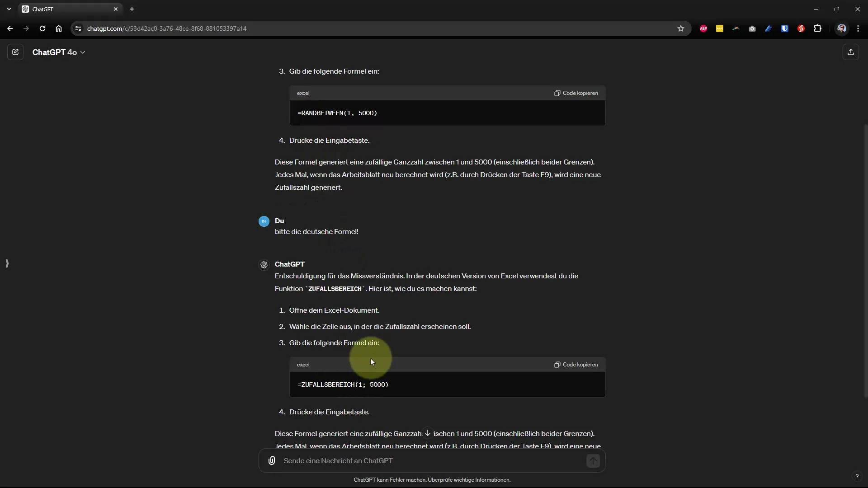Send message with the arrow button
Screen dimensions: 868x488
click(593, 460)
